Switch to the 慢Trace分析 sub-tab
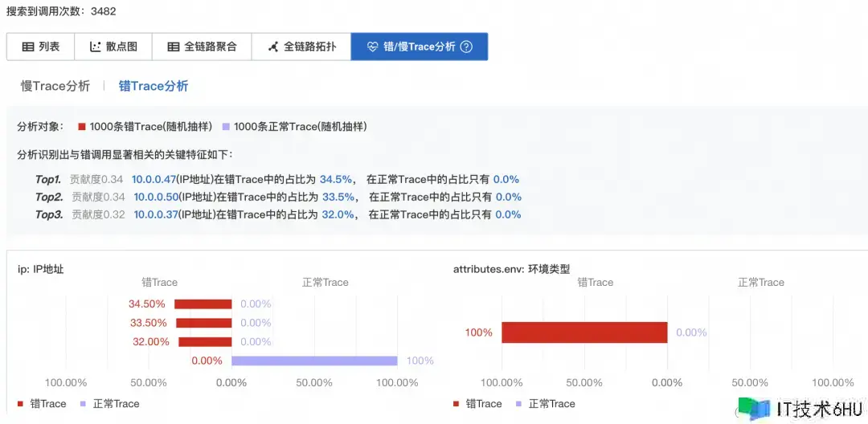The image size is (868, 424). 55,86
